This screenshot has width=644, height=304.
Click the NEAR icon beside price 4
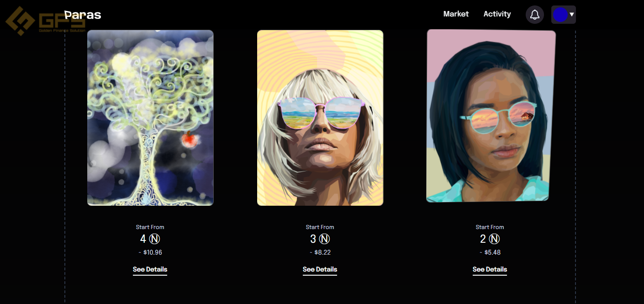pos(154,239)
